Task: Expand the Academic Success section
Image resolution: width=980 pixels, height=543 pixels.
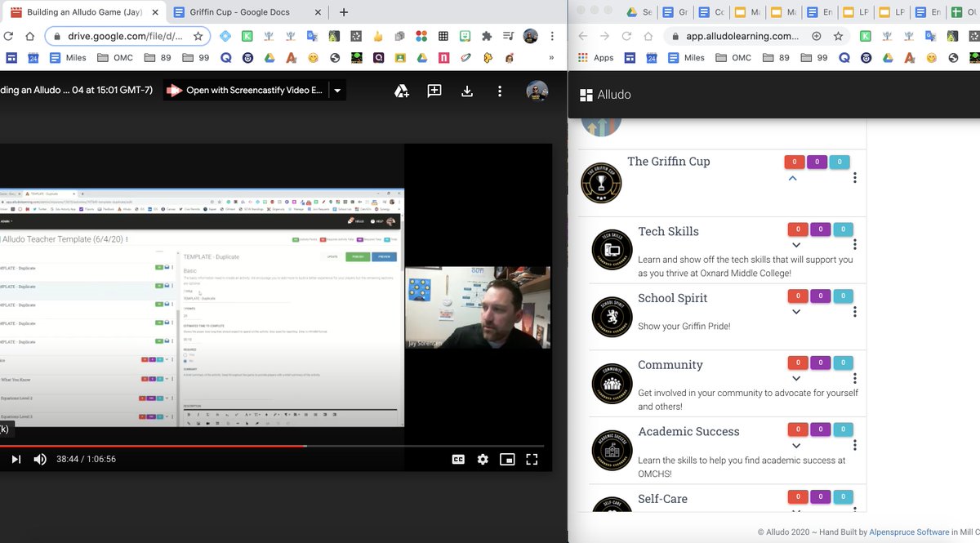Action: point(796,446)
